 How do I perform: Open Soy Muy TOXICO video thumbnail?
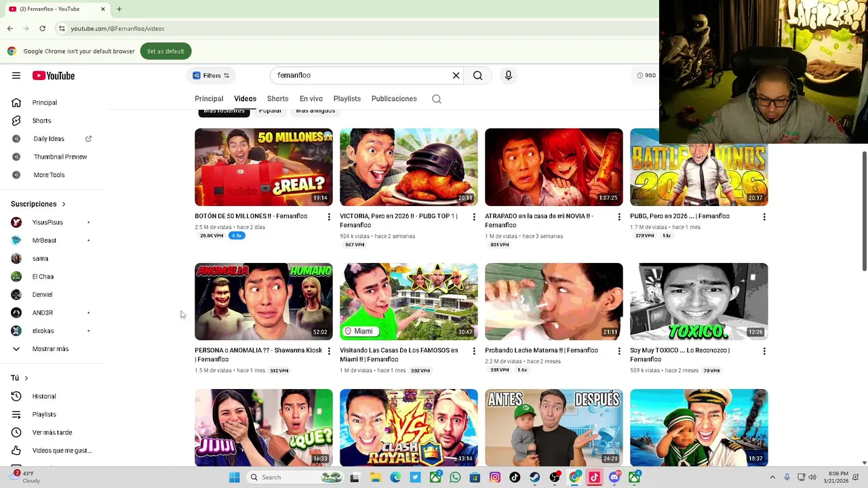pos(699,302)
